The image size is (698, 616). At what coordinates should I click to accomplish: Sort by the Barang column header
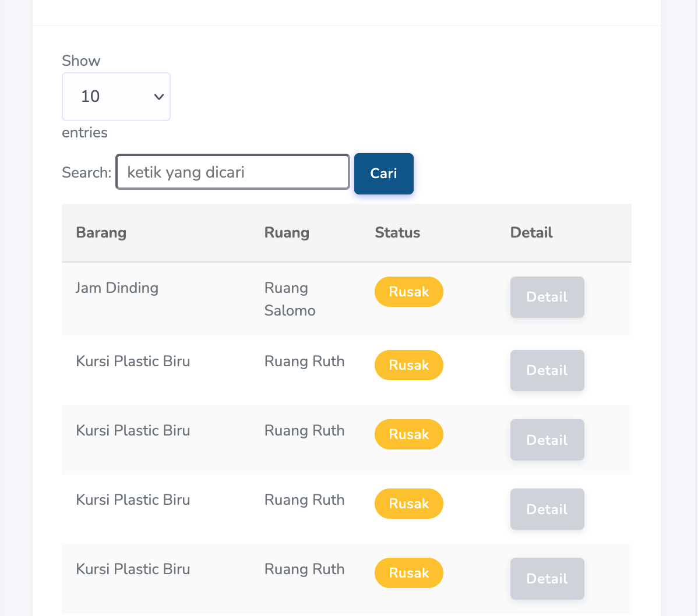tap(101, 233)
